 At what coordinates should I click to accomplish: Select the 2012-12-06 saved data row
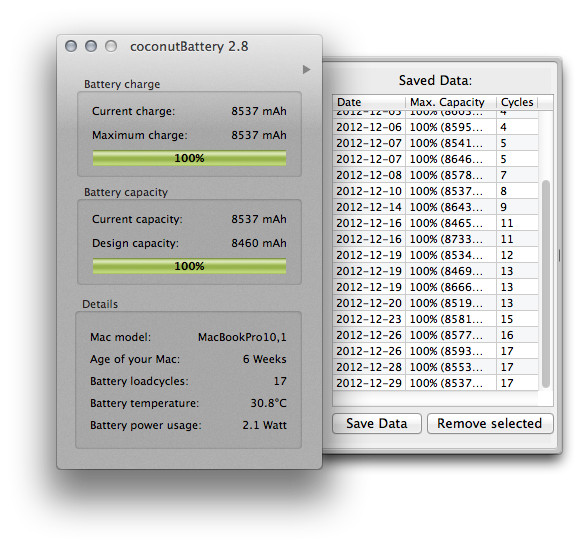coord(435,127)
